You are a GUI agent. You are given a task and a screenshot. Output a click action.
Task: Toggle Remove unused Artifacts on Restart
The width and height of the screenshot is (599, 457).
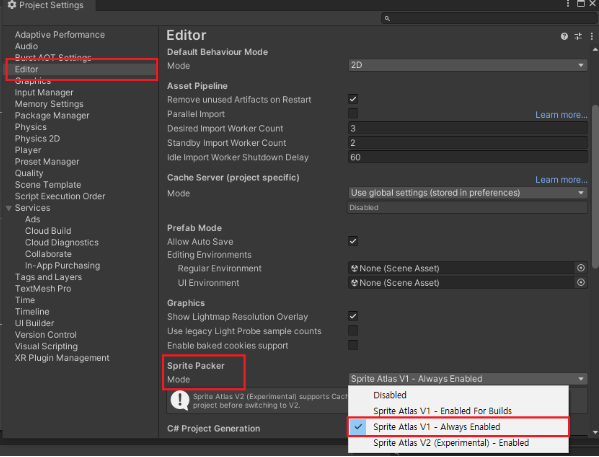[x=353, y=99]
